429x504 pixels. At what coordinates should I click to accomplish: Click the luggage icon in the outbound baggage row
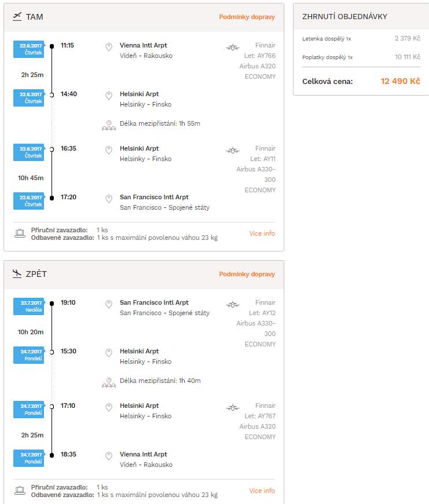20,233
